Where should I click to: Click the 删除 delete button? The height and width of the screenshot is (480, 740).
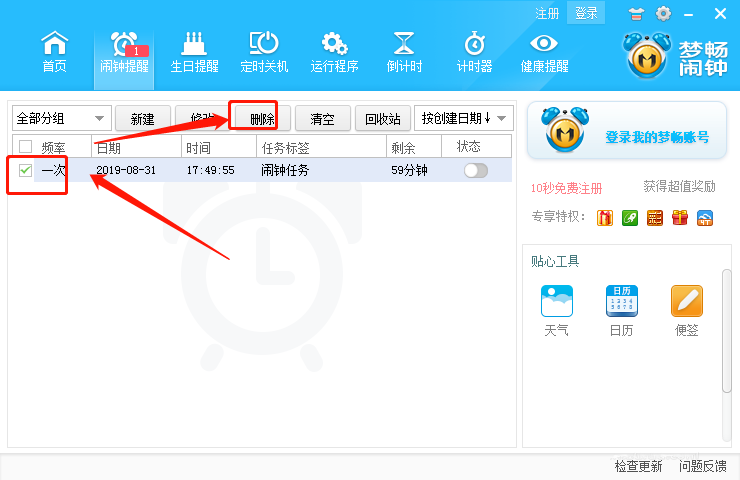click(x=262, y=118)
